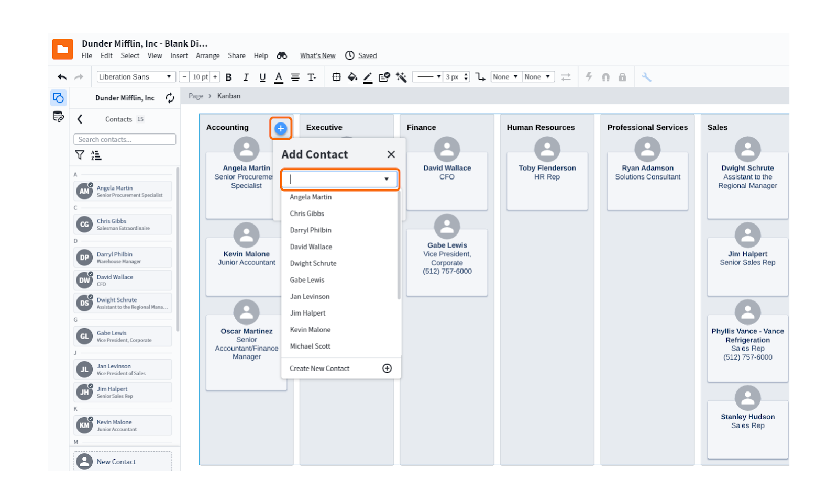This screenshot has height=504, width=838.
Task: Click the magnet snap icon
Action: (x=606, y=76)
